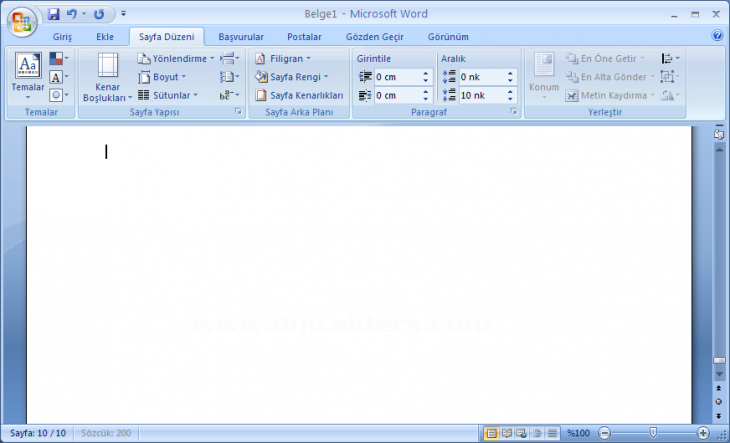Image resolution: width=730 pixels, height=443 pixels.
Task: Click spacing before field showing 0 nk
Action: pyautogui.click(x=482, y=77)
